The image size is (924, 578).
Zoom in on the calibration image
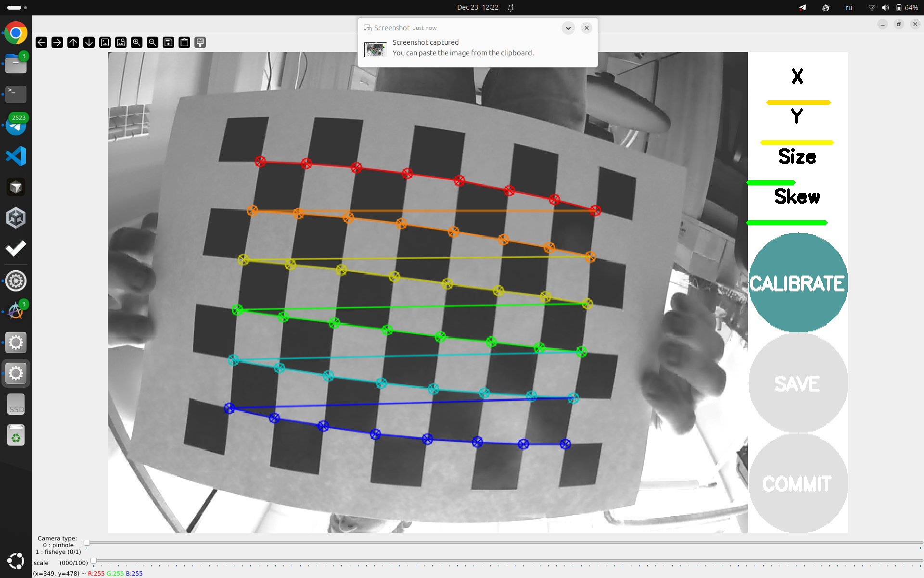pyautogui.click(x=136, y=42)
